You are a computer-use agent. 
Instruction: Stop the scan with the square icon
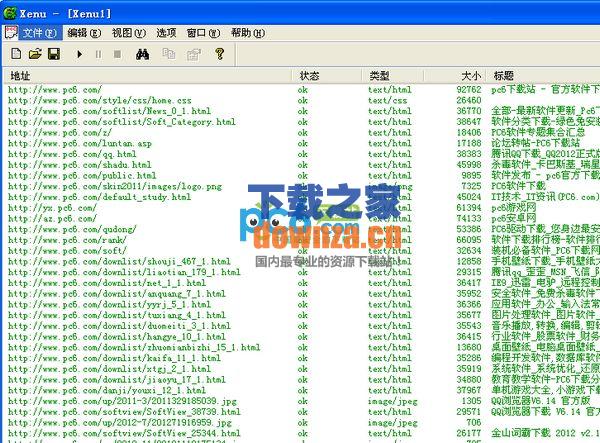tap(117, 54)
